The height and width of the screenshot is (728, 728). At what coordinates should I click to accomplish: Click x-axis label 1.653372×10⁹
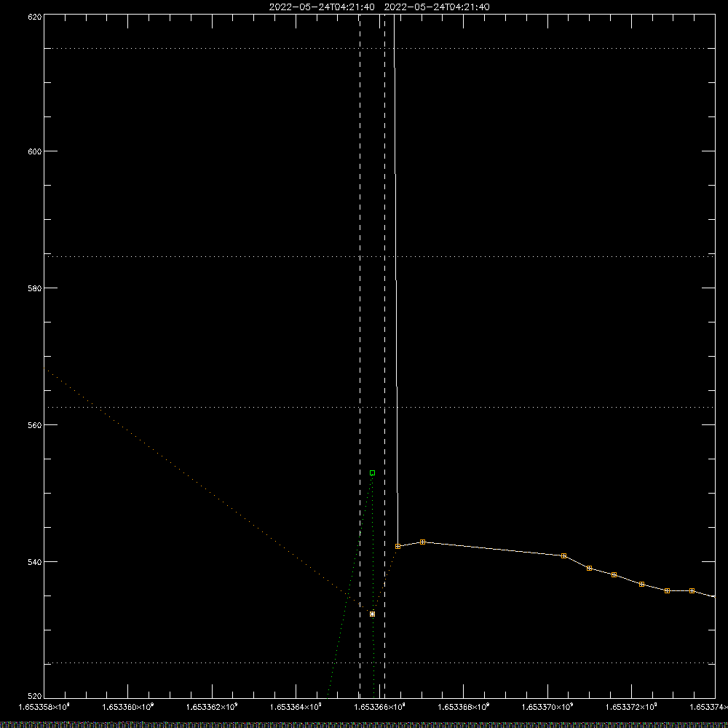(x=632, y=707)
